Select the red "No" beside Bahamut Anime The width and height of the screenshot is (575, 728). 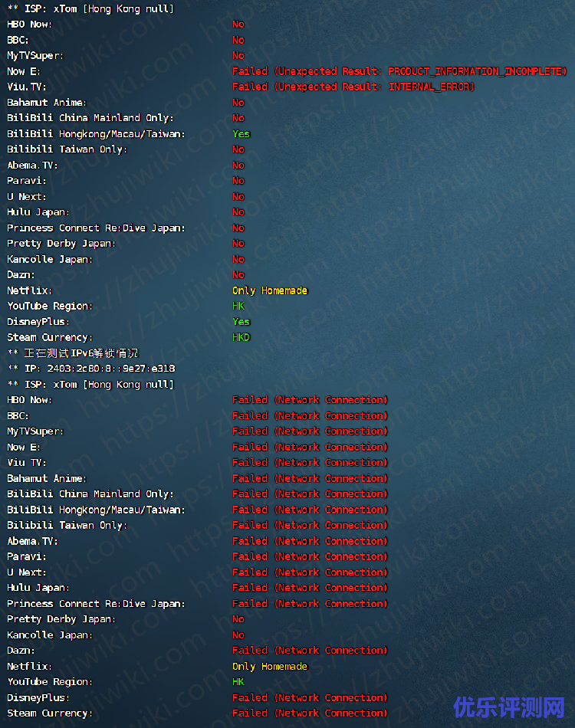click(x=238, y=103)
